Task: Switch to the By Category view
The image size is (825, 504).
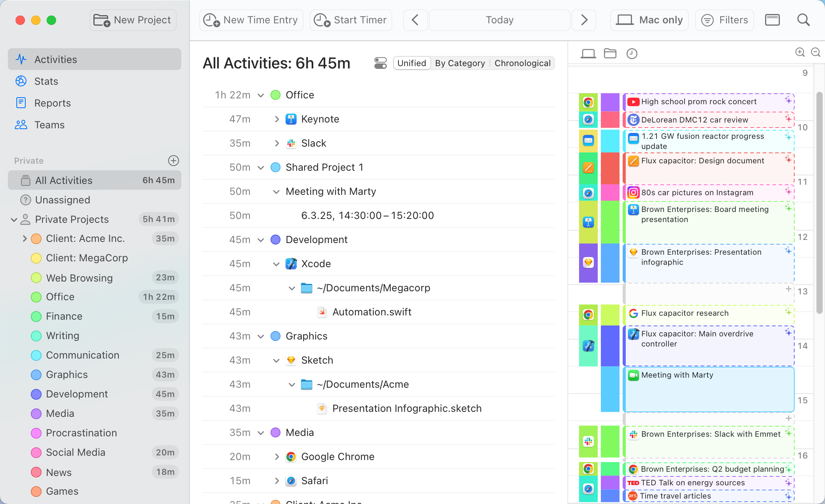Action: pos(460,63)
